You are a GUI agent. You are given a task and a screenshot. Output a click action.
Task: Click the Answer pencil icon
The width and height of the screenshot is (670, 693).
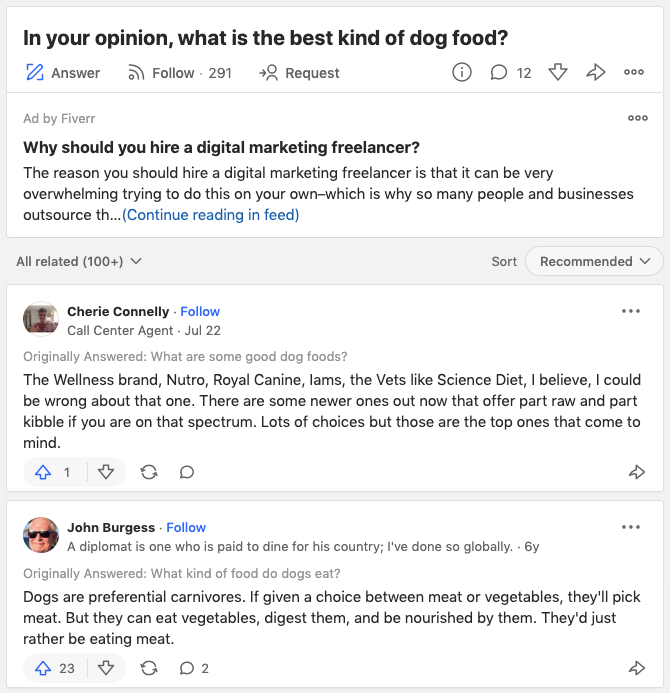tap(35, 72)
